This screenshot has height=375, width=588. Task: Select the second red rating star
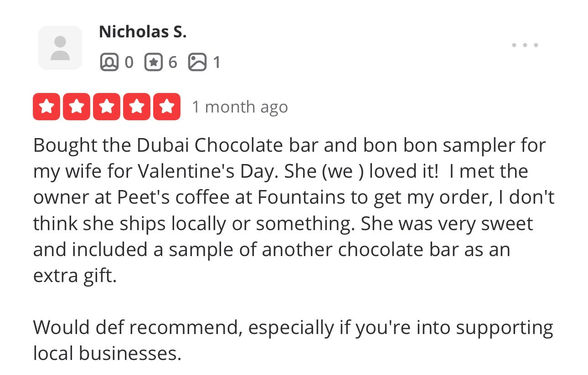point(76,106)
